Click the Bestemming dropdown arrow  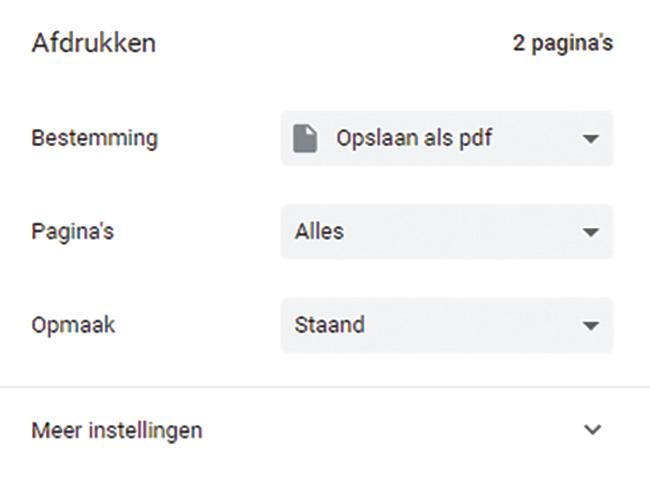coord(590,139)
